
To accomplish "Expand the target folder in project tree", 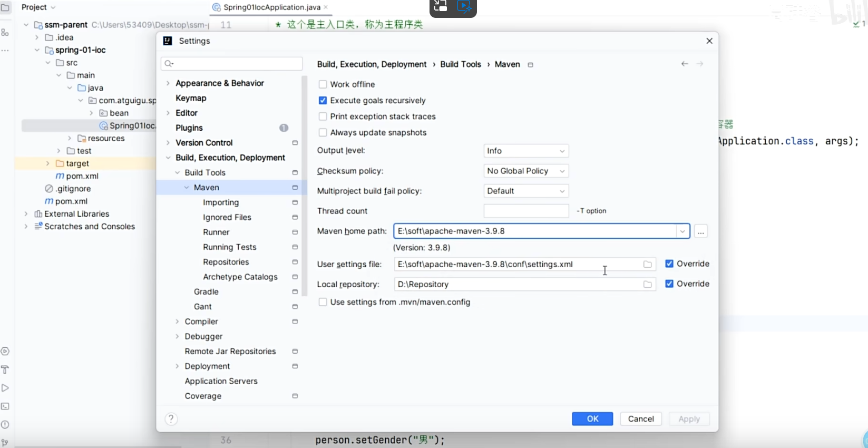I will point(48,164).
